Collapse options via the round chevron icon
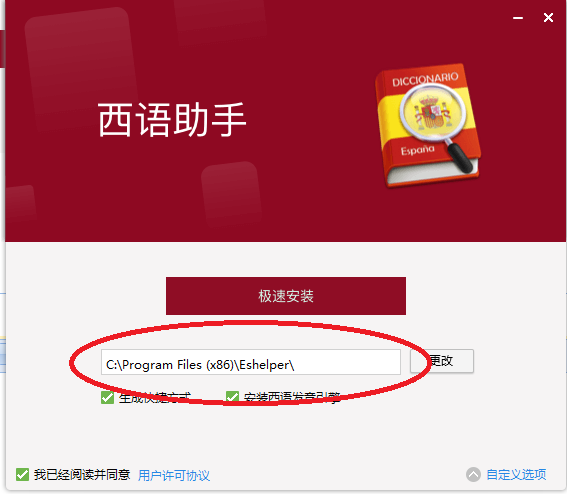This screenshot has width=567, height=494. pos(473,474)
